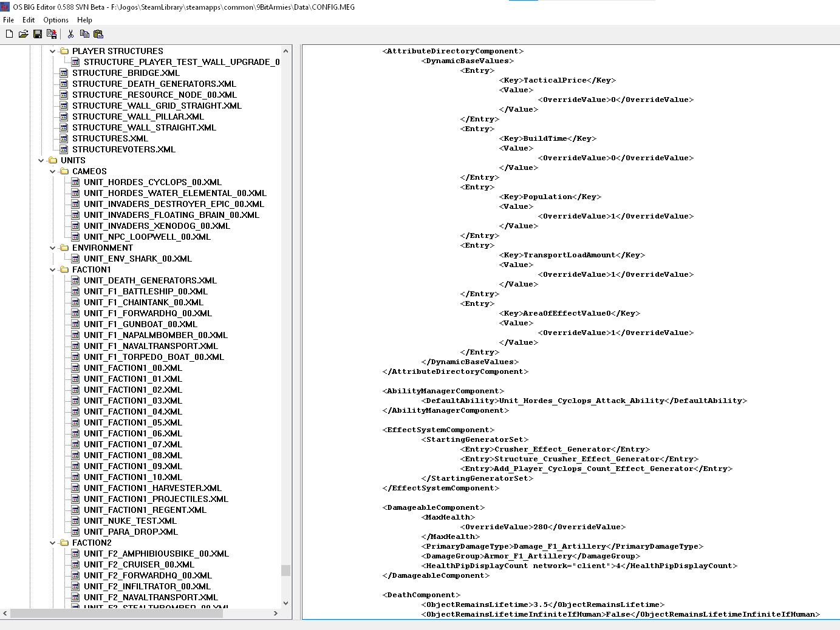
Task: Open the Options menu
Action: pyautogui.click(x=56, y=20)
